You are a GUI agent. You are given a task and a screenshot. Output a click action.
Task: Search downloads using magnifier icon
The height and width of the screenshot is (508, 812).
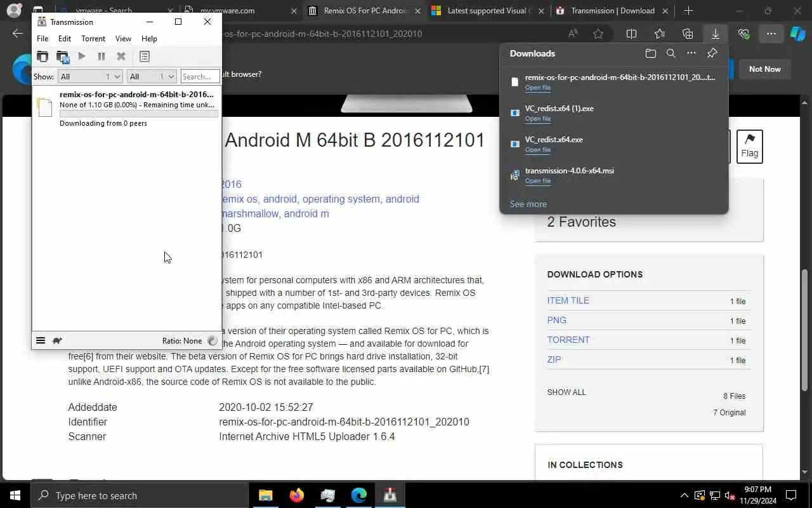coord(671,53)
